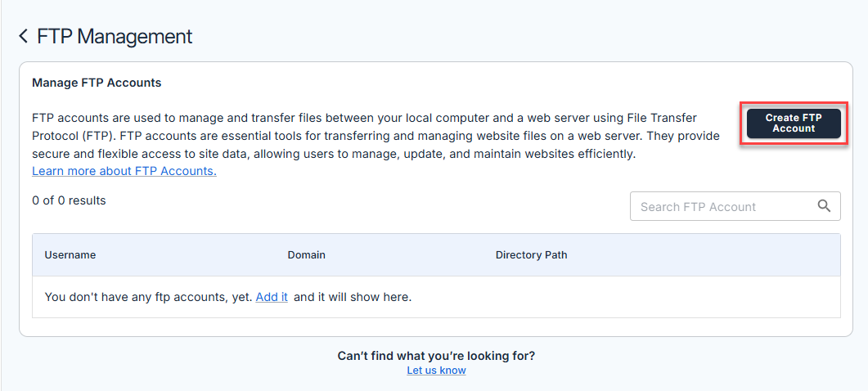Click "Can't find what you're looking for?" text
Viewport: 868px width, 391px height.
click(436, 356)
